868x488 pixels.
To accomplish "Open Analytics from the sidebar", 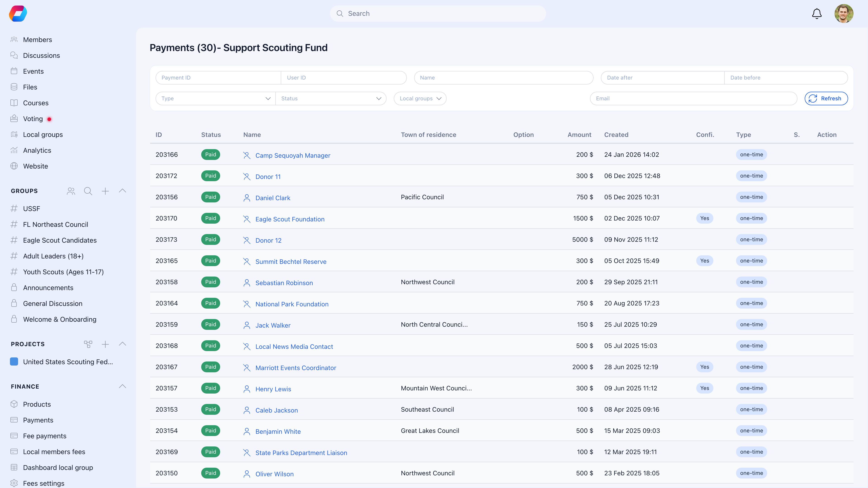I will coord(37,150).
